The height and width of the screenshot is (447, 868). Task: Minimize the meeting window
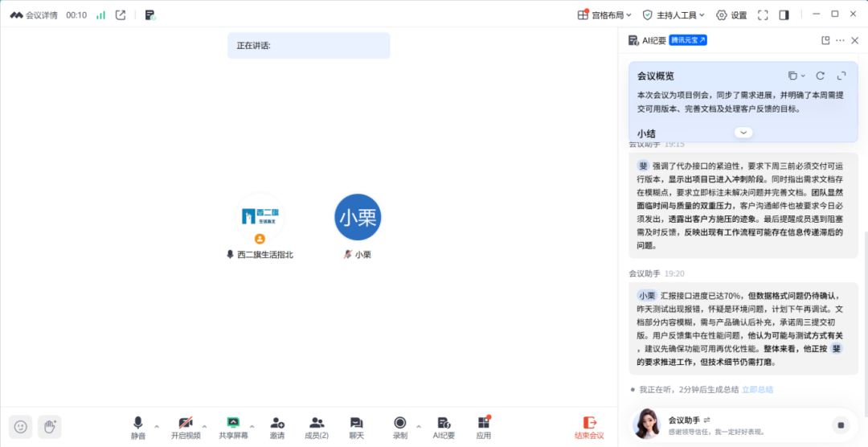coord(816,14)
